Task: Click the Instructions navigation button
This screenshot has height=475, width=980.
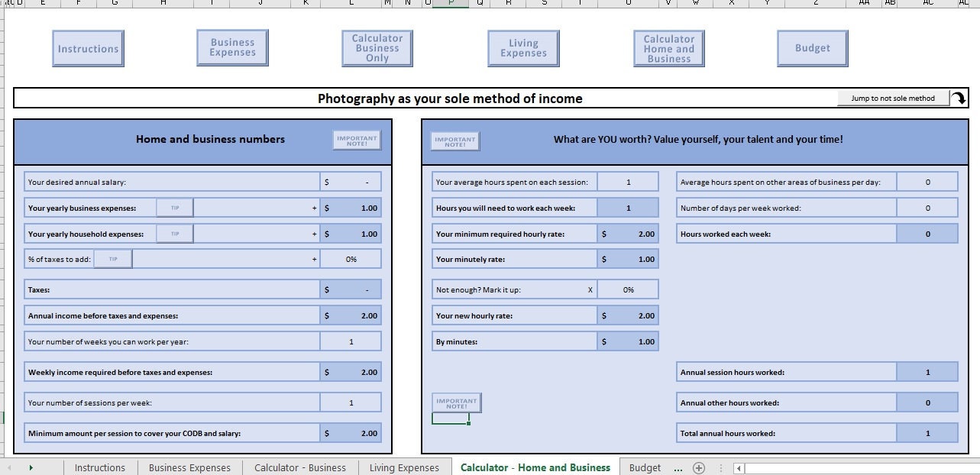Action: 88,47
